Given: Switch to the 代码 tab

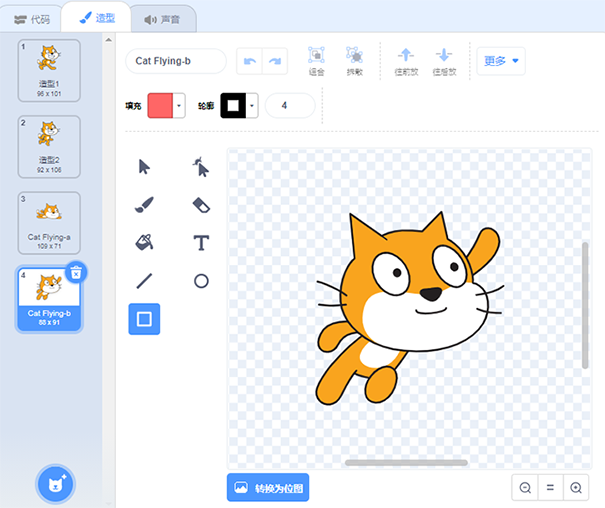Looking at the screenshot, I should (x=30, y=18).
